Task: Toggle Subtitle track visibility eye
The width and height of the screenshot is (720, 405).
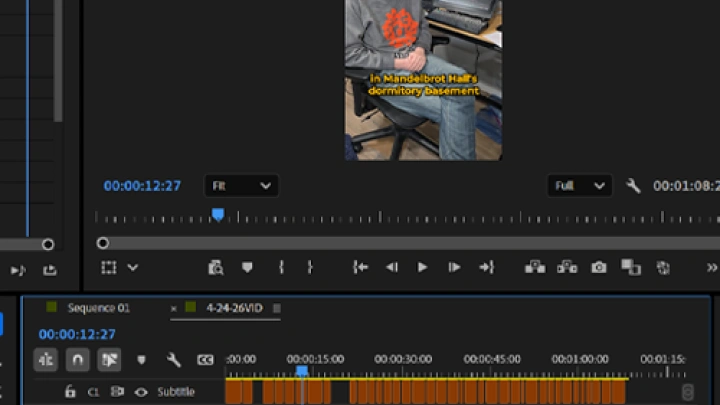Action: pos(141,392)
